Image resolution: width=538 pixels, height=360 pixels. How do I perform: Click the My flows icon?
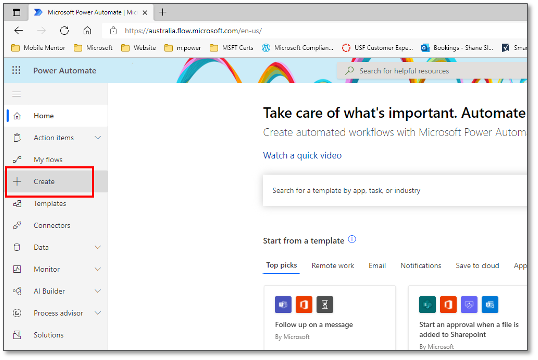pyautogui.click(x=17, y=160)
